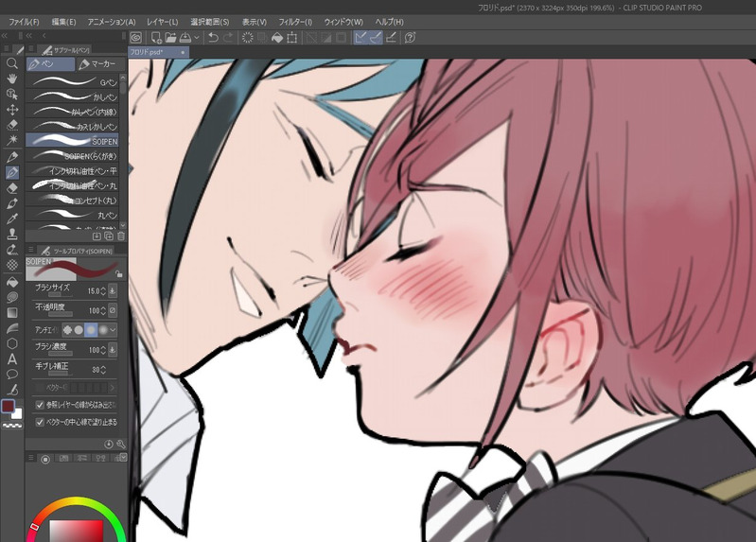
Task: Switch to the フロリド.psd document tab
Action: [159, 52]
